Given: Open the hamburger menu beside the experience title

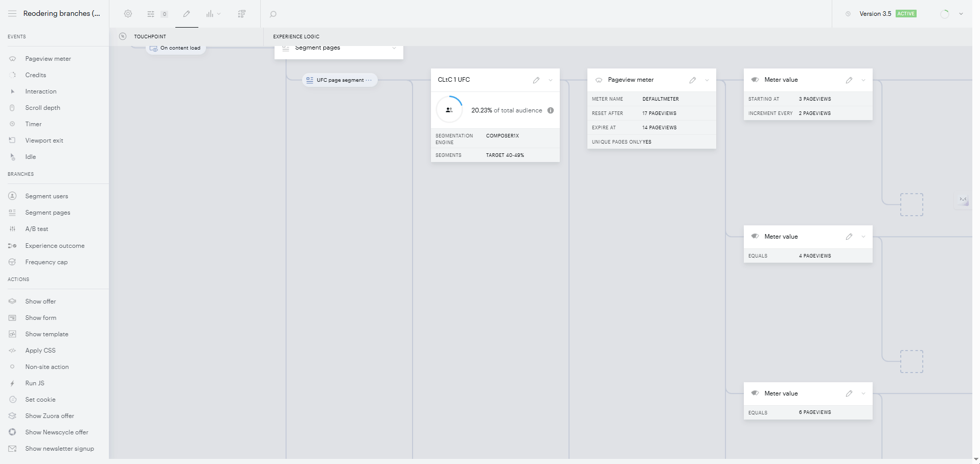Looking at the screenshot, I should (12, 14).
